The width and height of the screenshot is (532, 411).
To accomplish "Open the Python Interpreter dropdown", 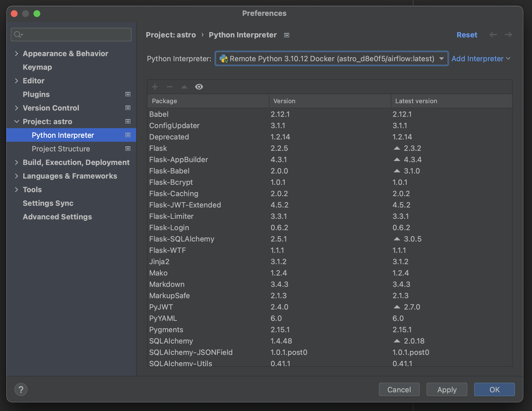I will [442, 59].
